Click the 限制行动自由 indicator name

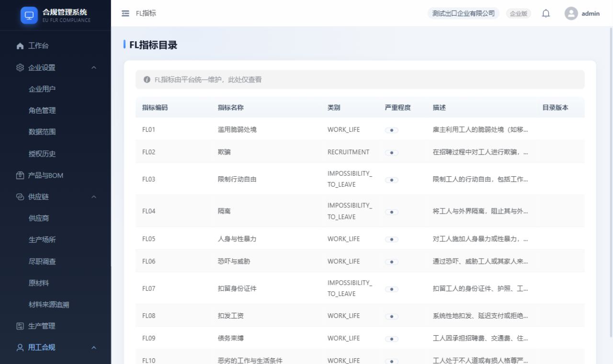pyautogui.click(x=237, y=180)
